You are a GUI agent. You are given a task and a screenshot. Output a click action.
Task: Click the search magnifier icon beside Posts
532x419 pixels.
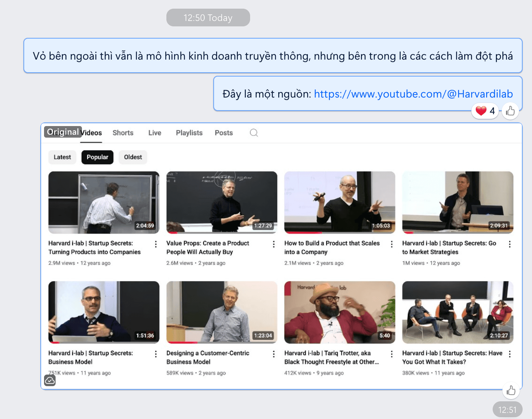click(x=254, y=133)
